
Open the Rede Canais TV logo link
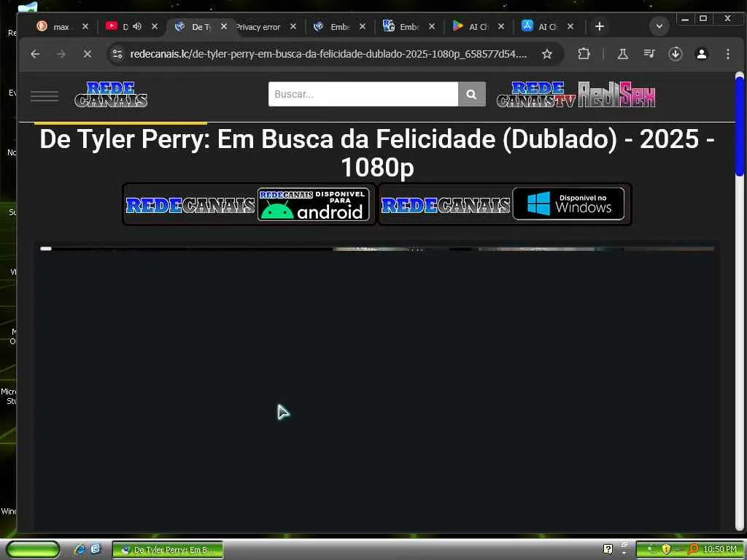(536, 94)
